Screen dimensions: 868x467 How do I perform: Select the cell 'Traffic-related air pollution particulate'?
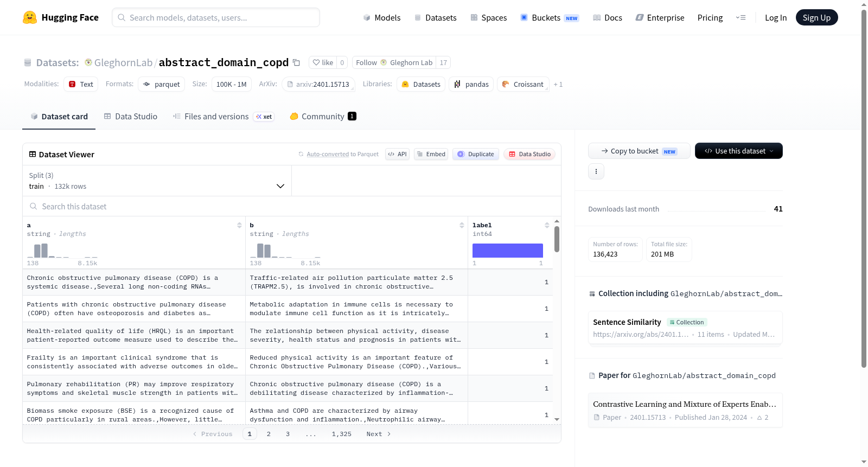pyautogui.click(x=356, y=282)
